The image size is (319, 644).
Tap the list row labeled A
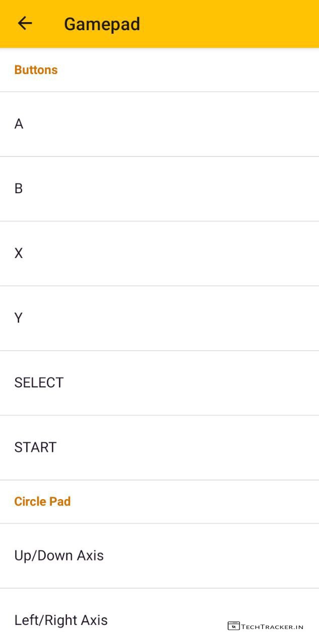pyautogui.click(x=159, y=124)
